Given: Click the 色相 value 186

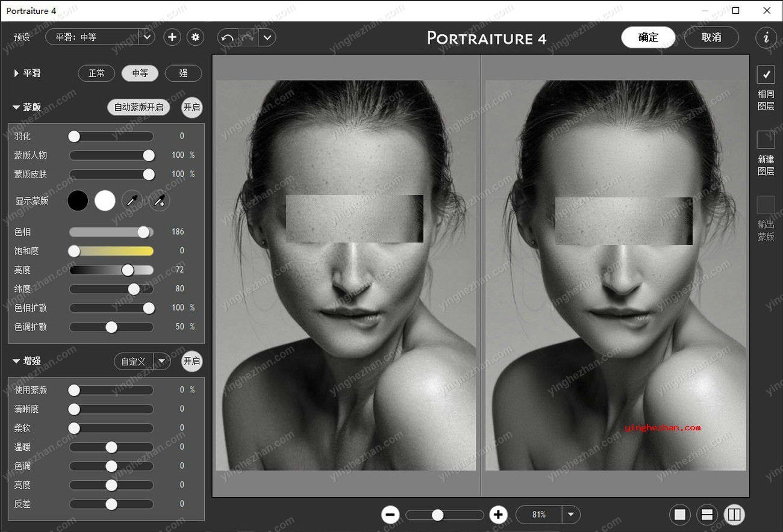Looking at the screenshot, I should 178,232.
